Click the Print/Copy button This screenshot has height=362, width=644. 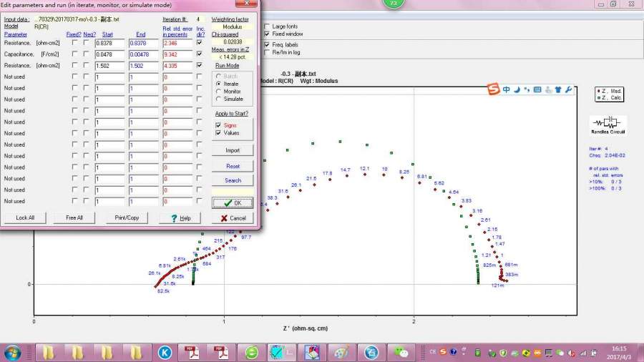[127, 218]
